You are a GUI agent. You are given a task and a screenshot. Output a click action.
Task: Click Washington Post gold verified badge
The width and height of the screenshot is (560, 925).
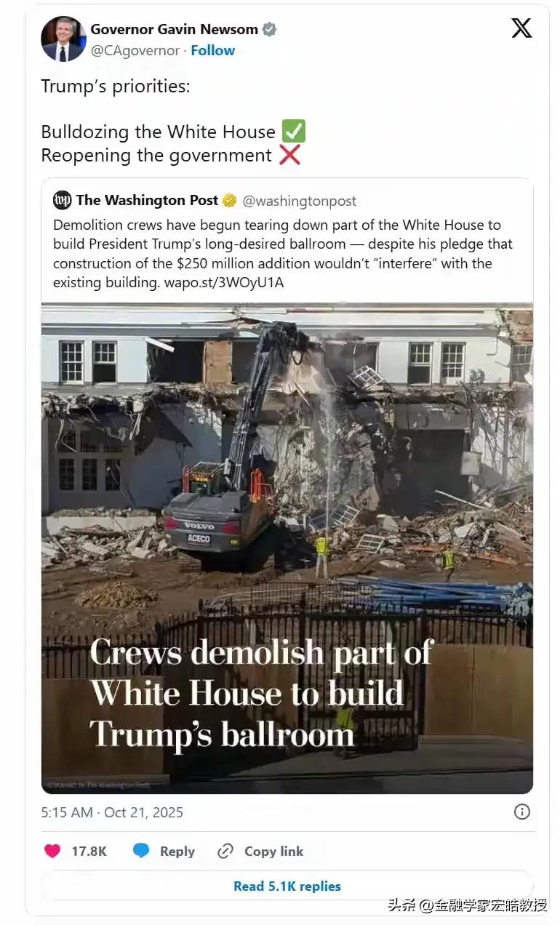(x=229, y=201)
